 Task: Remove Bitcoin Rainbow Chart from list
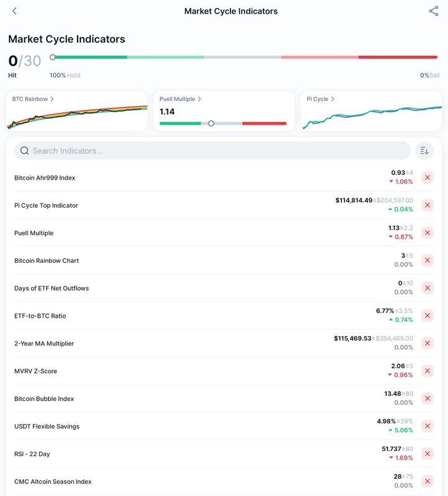[x=428, y=260]
